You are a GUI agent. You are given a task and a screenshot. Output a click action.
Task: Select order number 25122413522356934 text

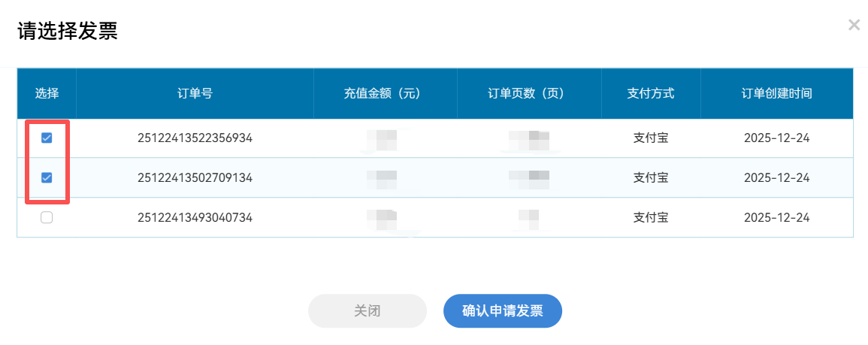pos(195,138)
